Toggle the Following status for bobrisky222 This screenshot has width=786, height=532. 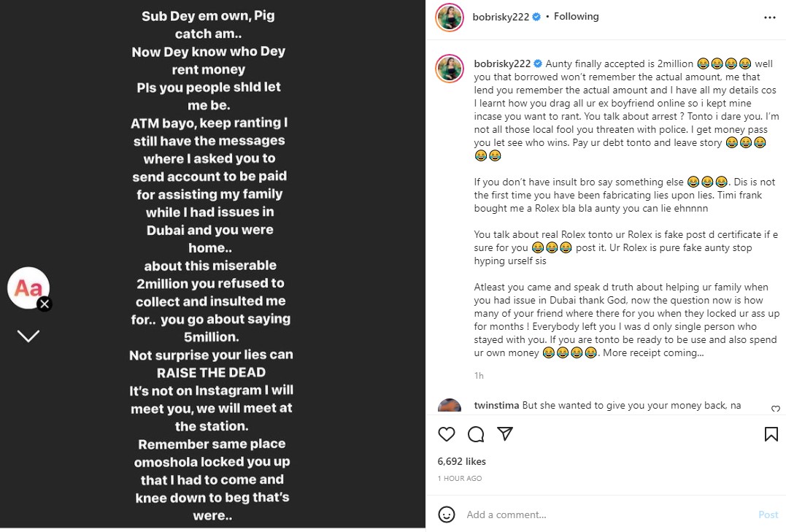576,16
